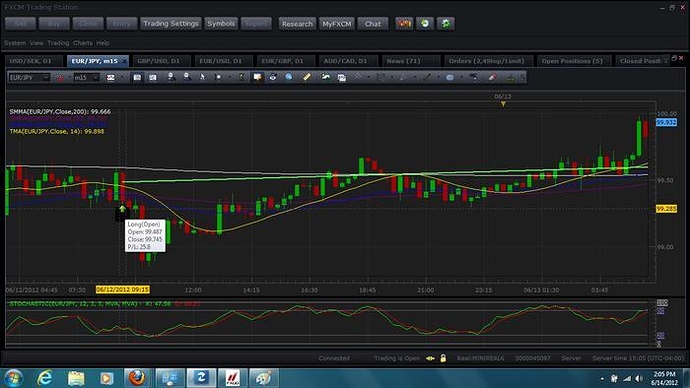The height and width of the screenshot is (388, 690).
Task: Click the red and yellow icon beside Chat
Action: pyautogui.click(x=404, y=23)
